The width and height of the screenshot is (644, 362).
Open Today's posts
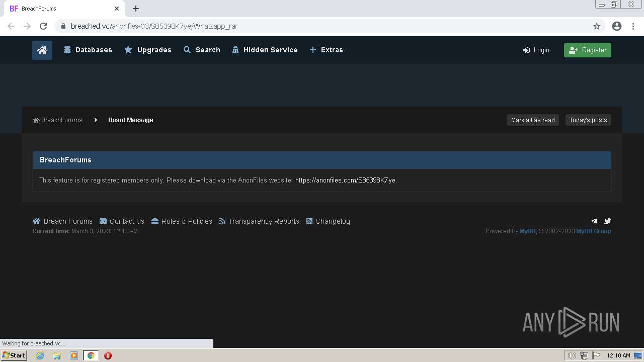588,120
